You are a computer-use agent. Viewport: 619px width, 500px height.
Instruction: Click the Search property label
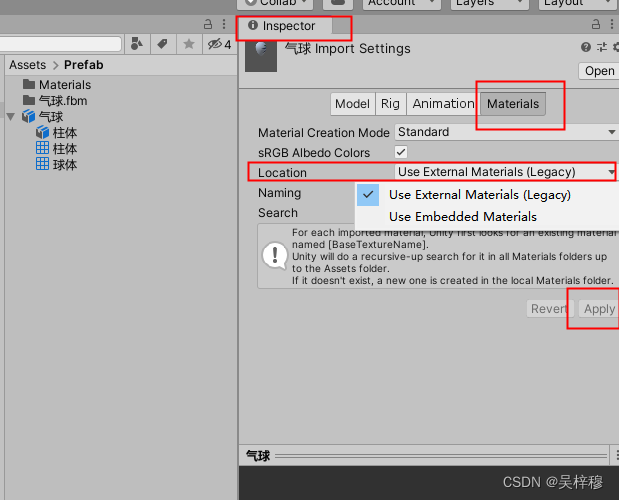point(278,213)
